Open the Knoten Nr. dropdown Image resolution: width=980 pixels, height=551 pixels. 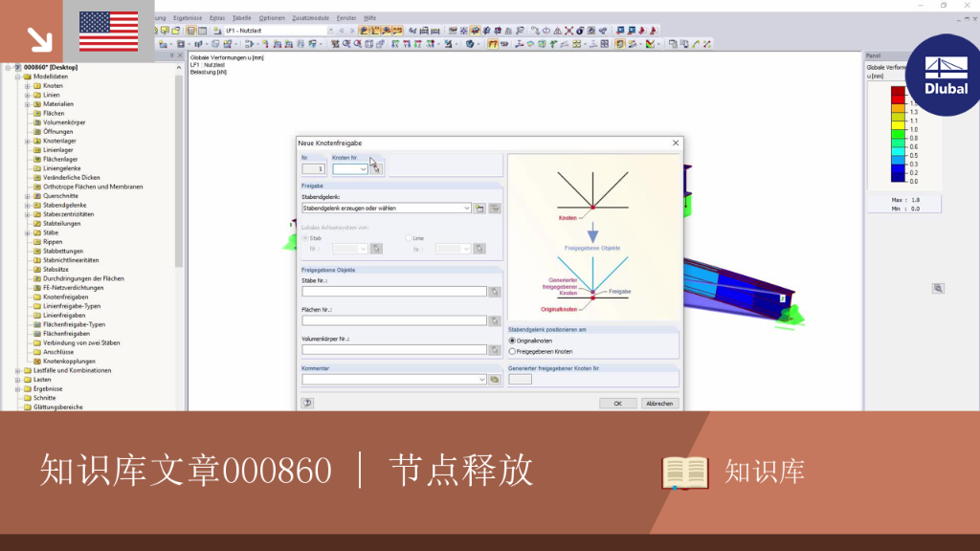350,168
